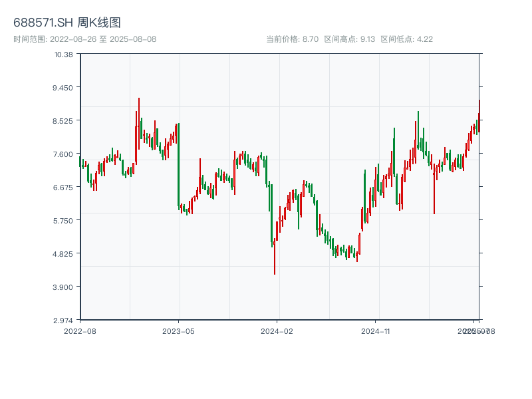The height and width of the screenshot is (399, 532).
Task: Click the y-axis value 7.600
Action: [63, 154]
